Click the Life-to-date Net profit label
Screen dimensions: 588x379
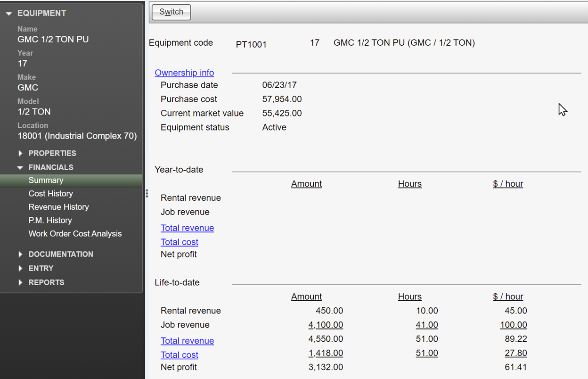[x=179, y=367]
